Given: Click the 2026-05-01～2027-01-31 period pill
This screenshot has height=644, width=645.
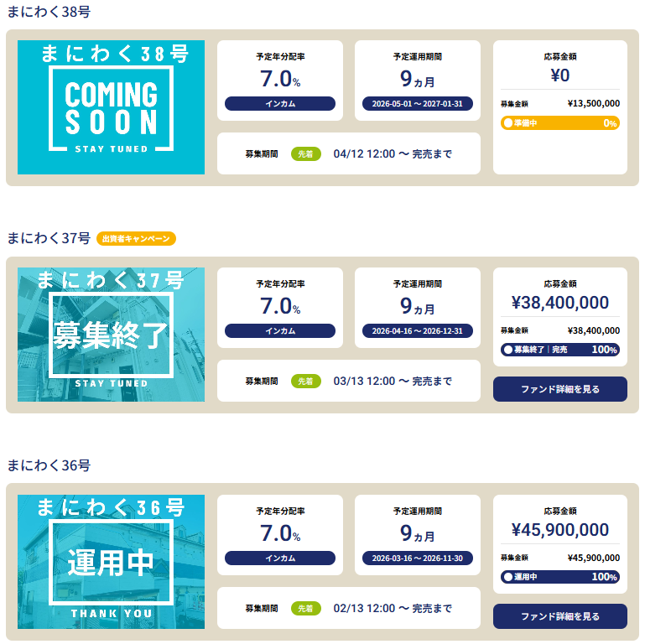Looking at the screenshot, I should click(x=418, y=104).
